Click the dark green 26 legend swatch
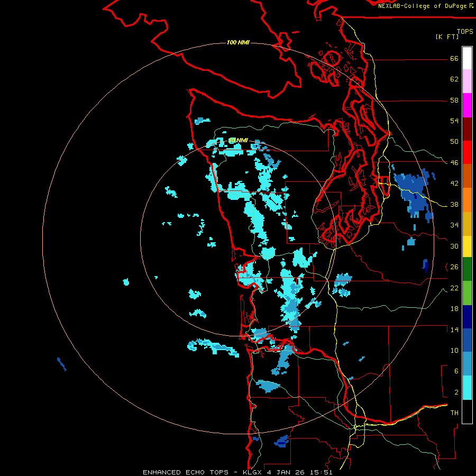 (x=467, y=269)
